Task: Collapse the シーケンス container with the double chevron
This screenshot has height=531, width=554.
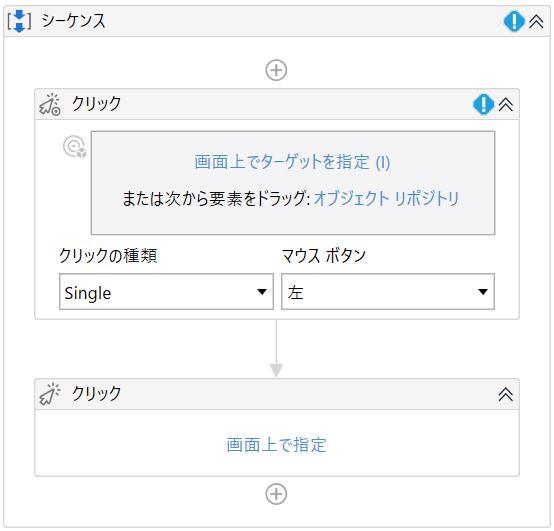Action: [536, 22]
